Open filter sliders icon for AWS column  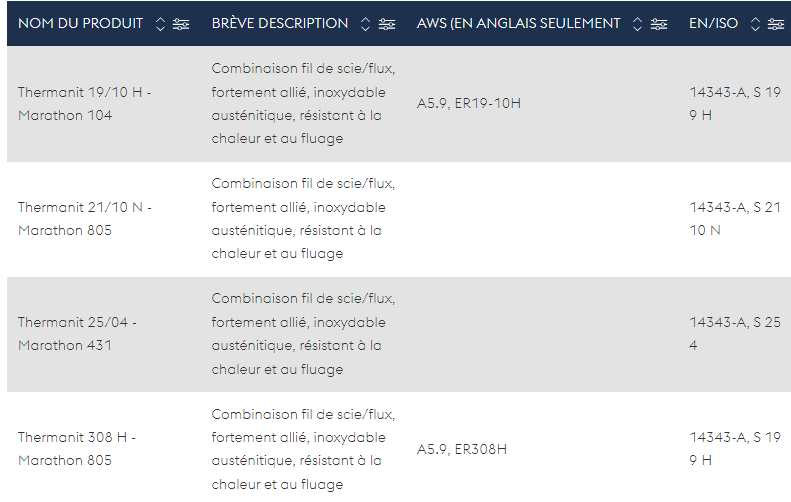(658, 24)
